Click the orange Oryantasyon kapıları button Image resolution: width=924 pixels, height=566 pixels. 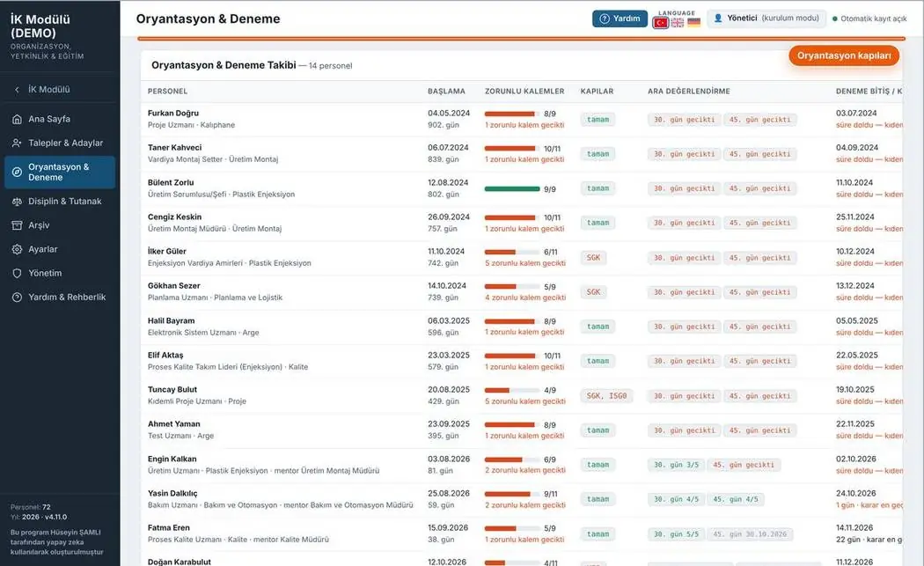point(844,55)
